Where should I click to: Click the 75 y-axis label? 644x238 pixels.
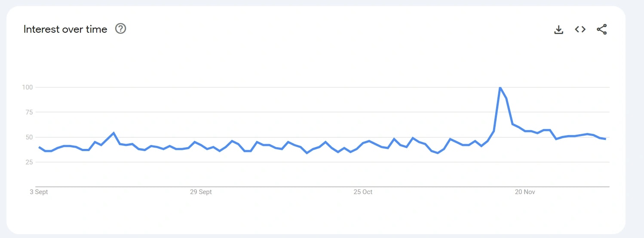(x=29, y=112)
